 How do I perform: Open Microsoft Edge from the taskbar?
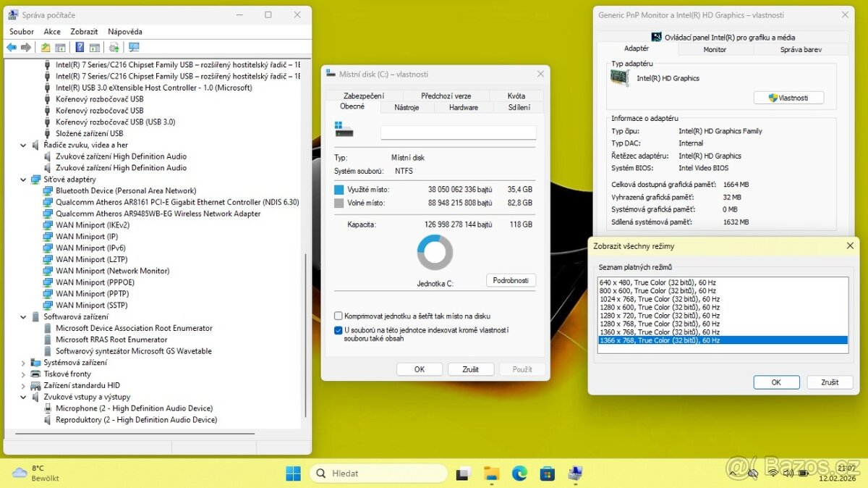click(520, 474)
